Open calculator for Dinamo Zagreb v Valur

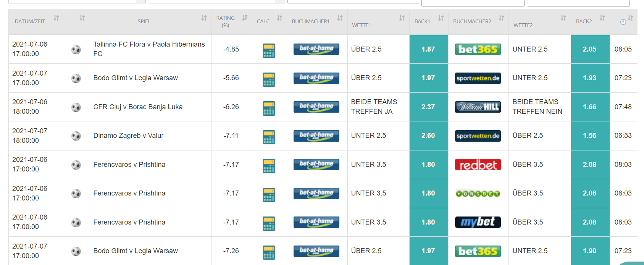coord(269,137)
